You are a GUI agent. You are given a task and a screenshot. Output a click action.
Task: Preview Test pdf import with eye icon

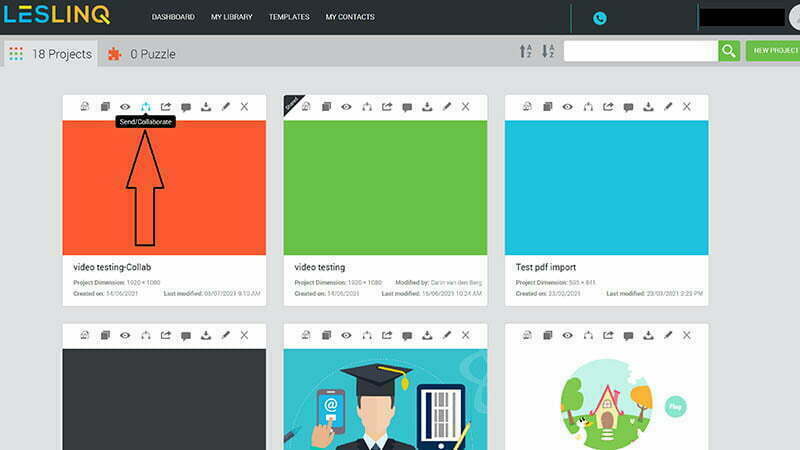click(567, 107)
